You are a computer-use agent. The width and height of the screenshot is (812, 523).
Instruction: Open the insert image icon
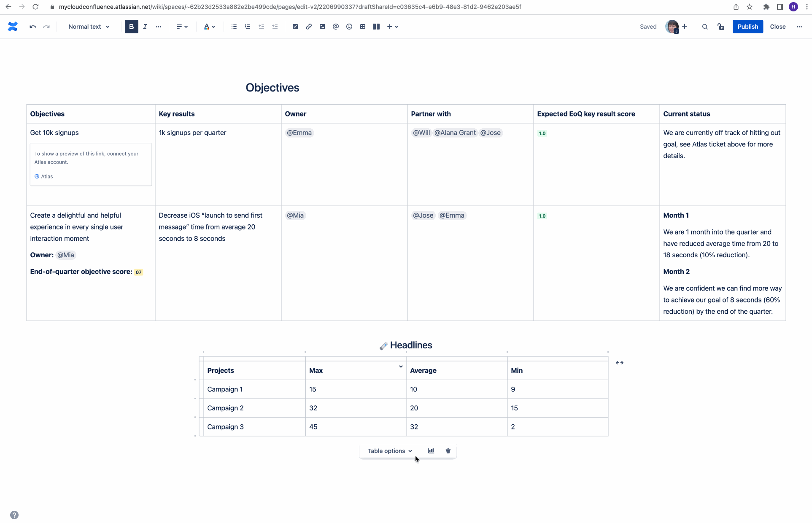coord(322,27)
